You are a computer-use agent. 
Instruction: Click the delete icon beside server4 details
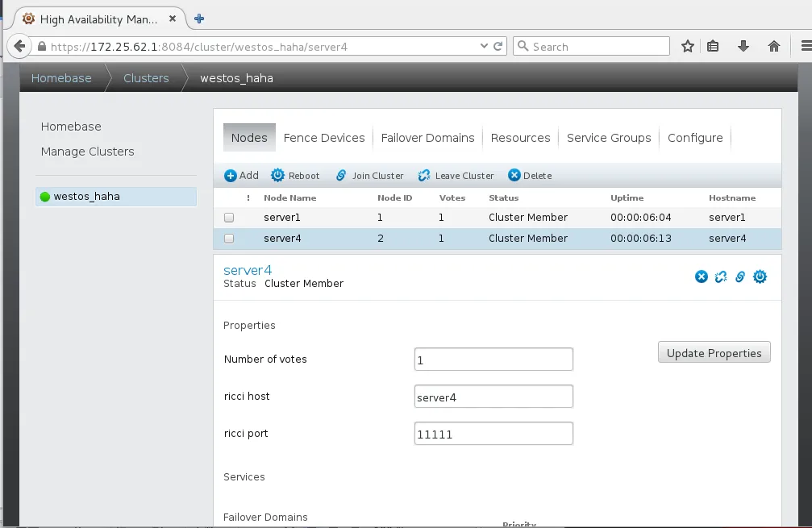click(702, 276)
